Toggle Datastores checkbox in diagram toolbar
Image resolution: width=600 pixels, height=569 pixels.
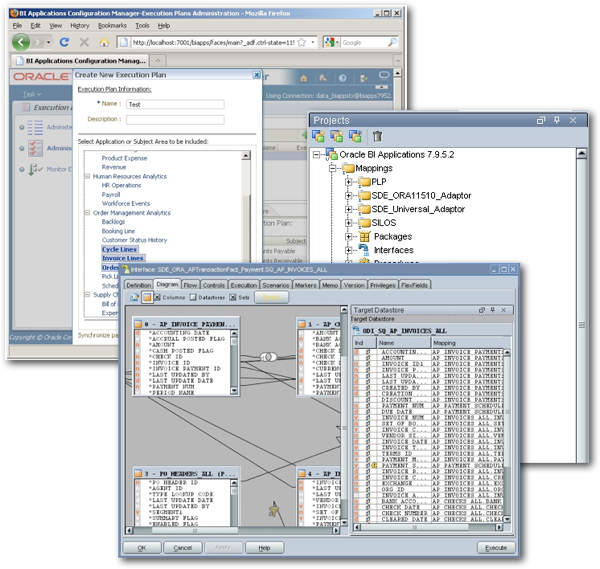point(193,297)
